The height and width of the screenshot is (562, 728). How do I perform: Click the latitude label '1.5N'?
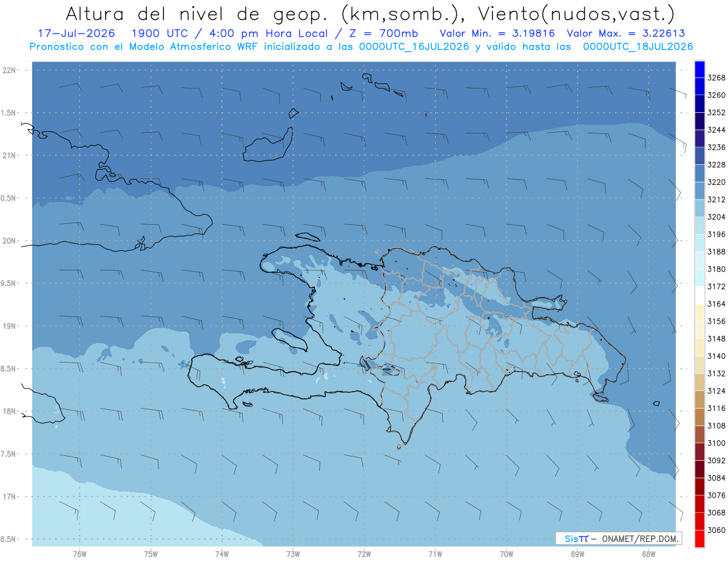coord(8,113)
